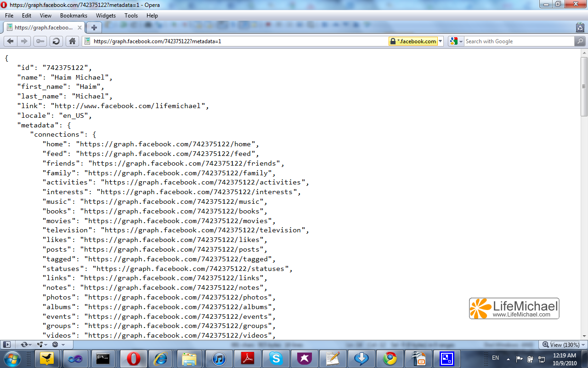Open the Opera Turbo icon menu
The image size is (588, 368).
[x=58, y=345]
